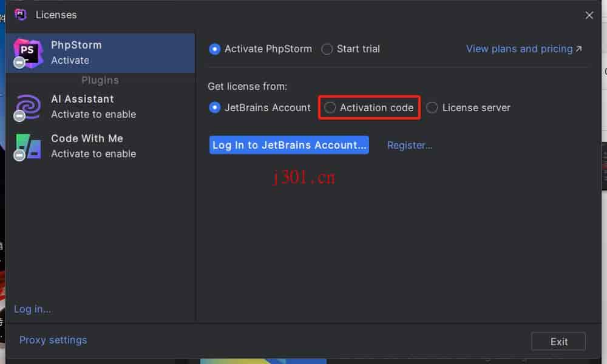Screen dimensions: 607x364
Task: Click the AI Assistant spiral icon
Action: pos(28,107)
